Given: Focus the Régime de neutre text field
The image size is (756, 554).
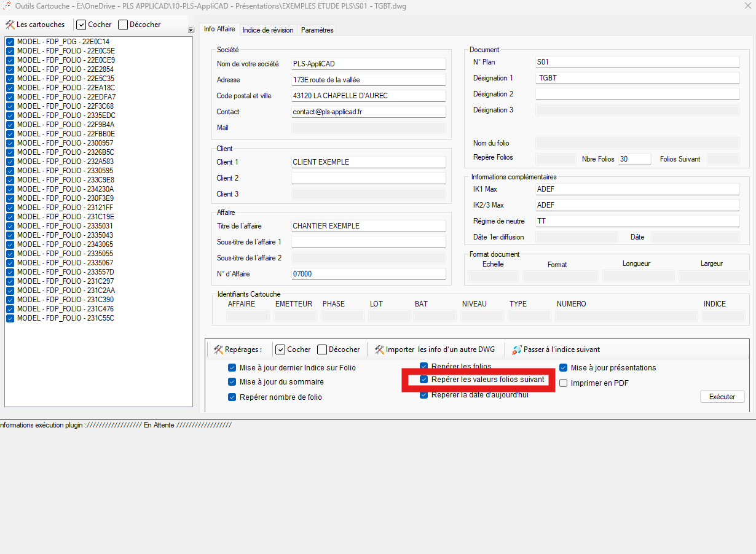Looking at the screenshot, I should click(637, 221).
